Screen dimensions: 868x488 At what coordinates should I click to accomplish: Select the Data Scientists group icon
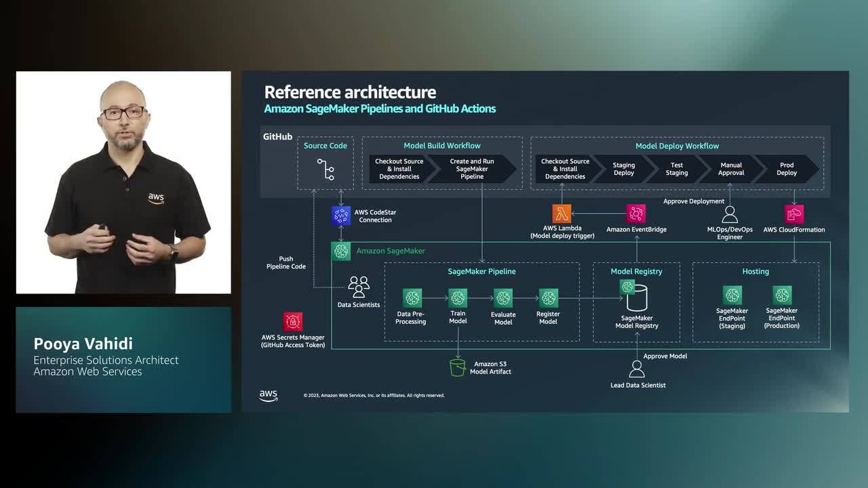click(x=359, y=287)
